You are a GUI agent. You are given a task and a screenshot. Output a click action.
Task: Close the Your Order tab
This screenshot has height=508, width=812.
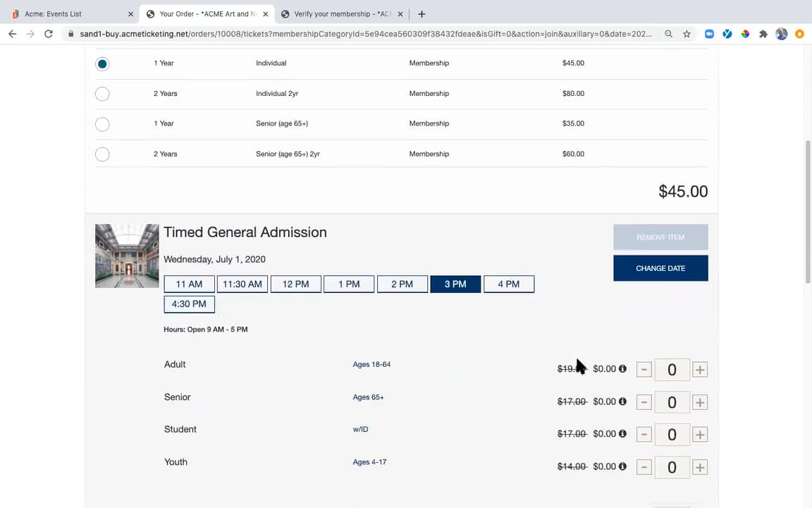[266, 14]
